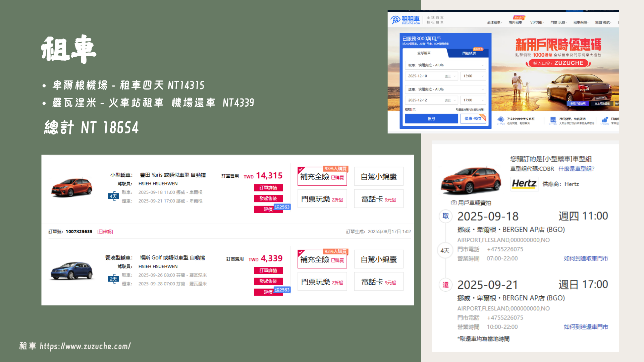This screenshot has height=362, width=644.
Task: Click the Hertz supplier logo
Action: (524, 184)
